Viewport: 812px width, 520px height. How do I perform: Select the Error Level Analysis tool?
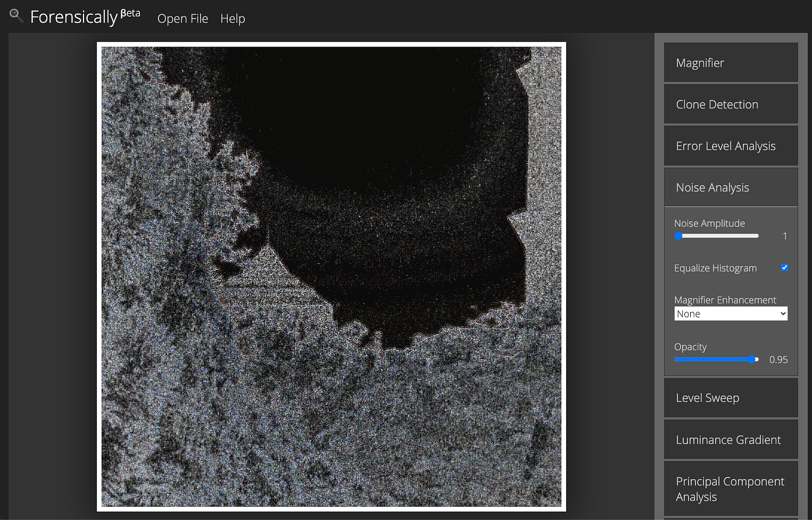click(x=730, y=146)
